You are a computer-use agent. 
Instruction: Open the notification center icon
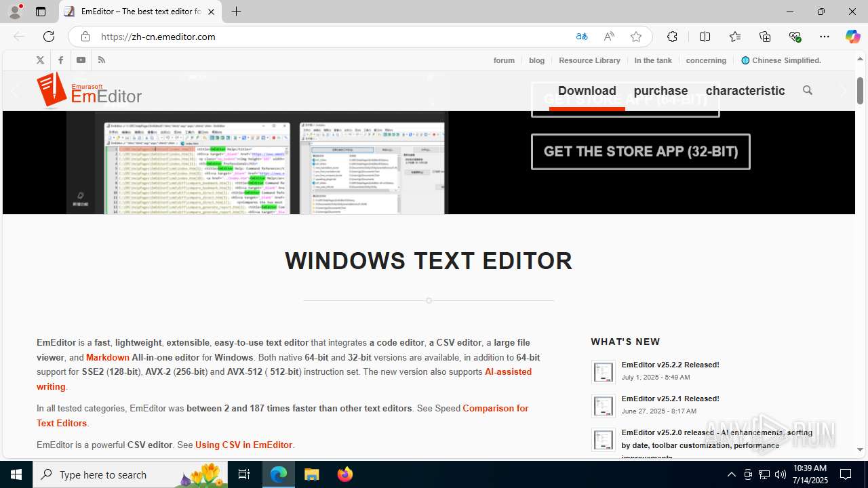846,474
